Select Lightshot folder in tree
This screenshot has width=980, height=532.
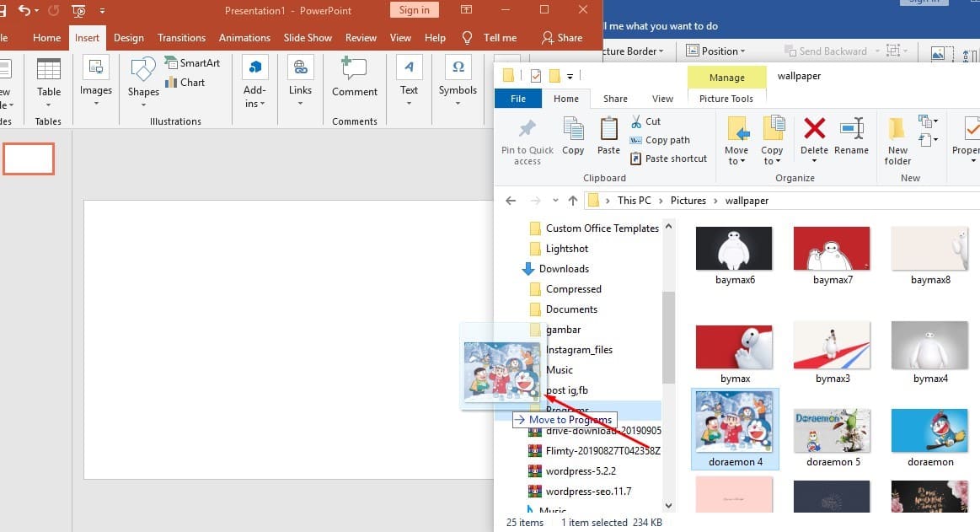point(560,248)
